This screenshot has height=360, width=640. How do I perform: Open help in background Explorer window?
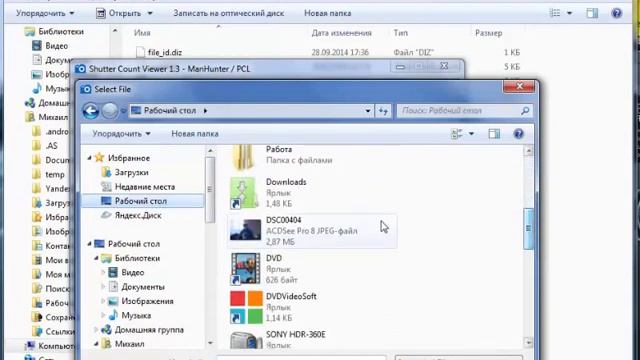pos(617,13)
